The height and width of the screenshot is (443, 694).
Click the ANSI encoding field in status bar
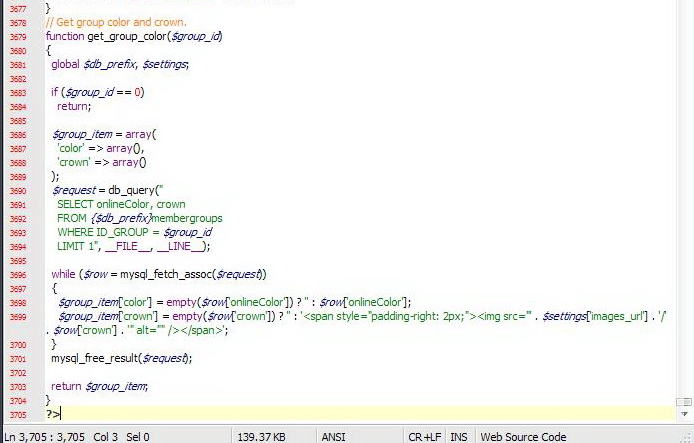coord(333,437)
